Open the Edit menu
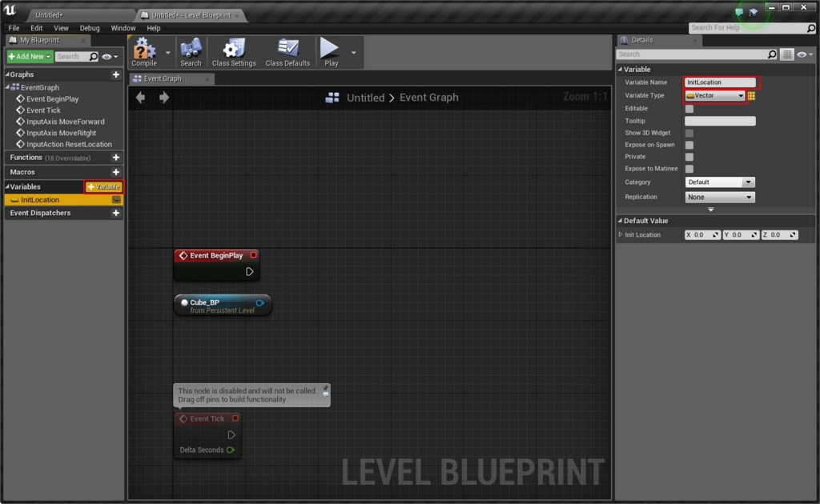The width and height of the screenshot is (820, 504). pos(37,28)
